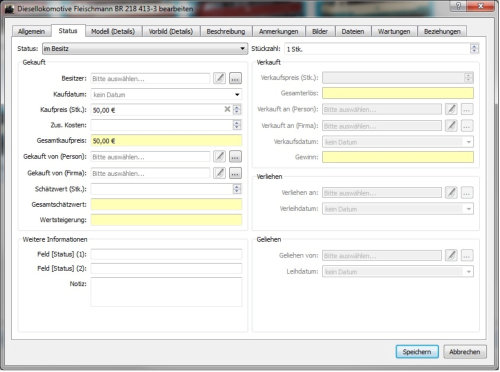This screenshot has width=500, height=372.
Task: Open the Kaufdatum date dropdown
Action: [x=237, y=95]
